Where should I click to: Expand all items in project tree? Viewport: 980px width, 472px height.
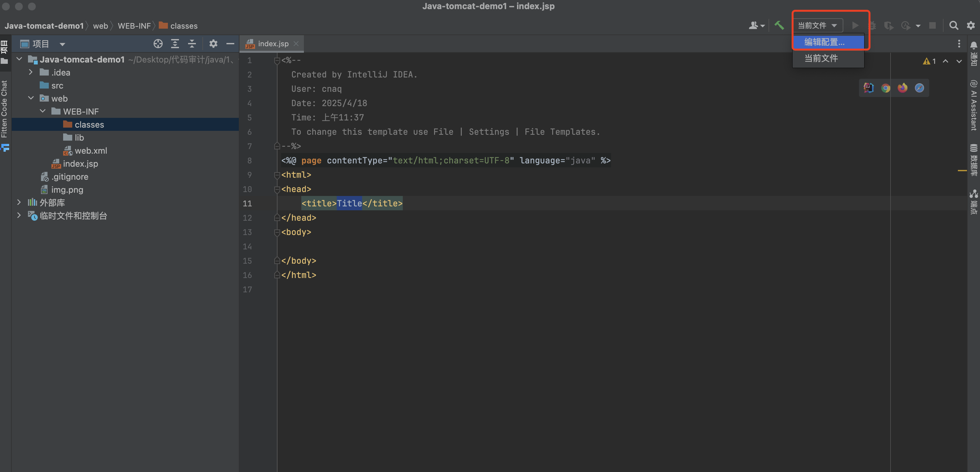tap(175, 44)
